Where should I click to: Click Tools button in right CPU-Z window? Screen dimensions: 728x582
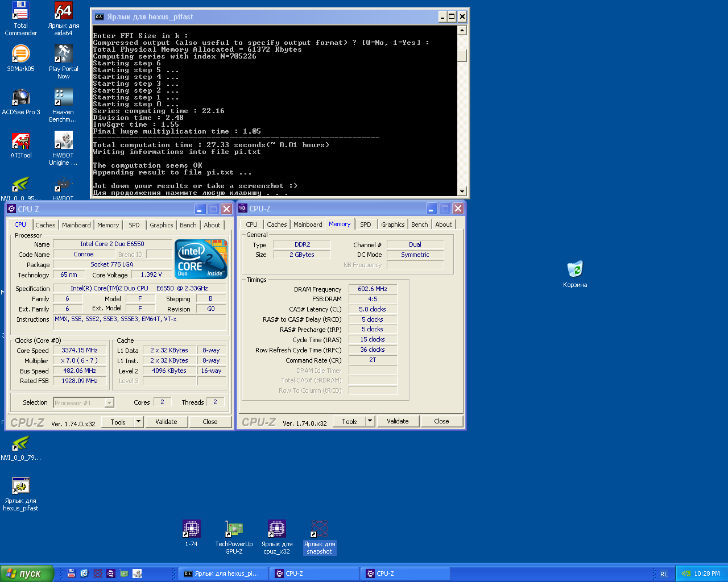[350, 421]
